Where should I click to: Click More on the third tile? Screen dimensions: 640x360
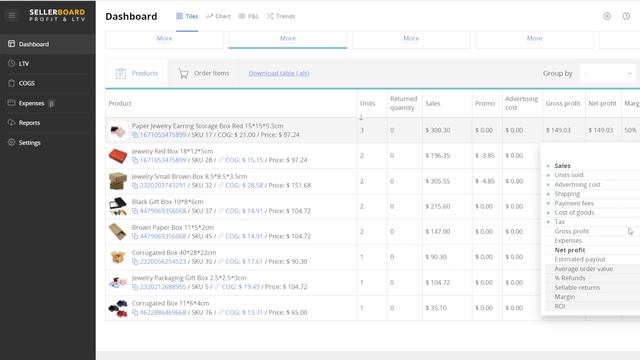(x=411, y=38)
